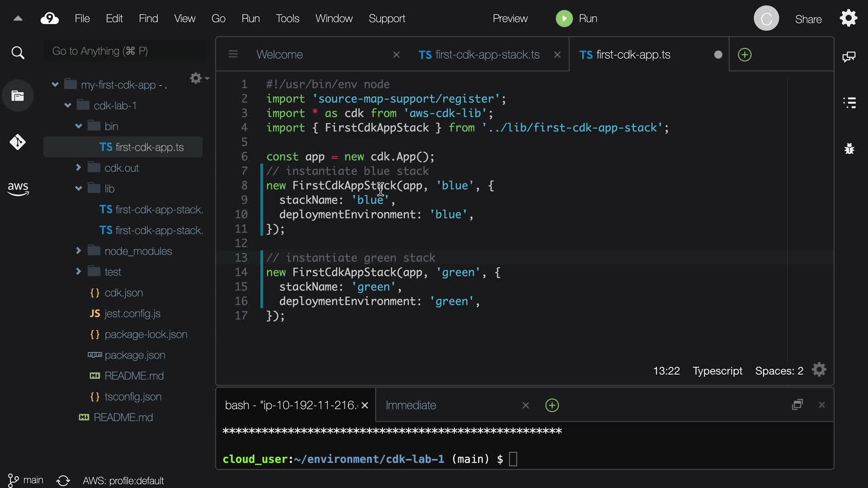Toggle Spaces: 2 indentation setting
The height and width of the screenshot is (488, 868).
click(779, 371)
